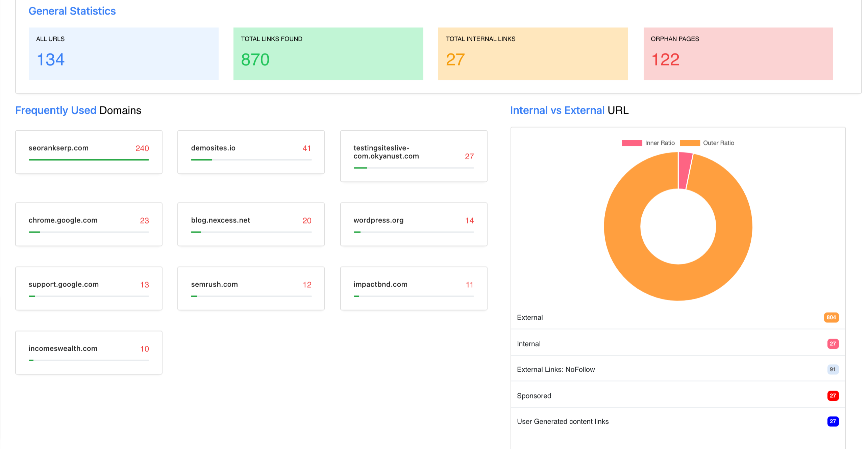Select the demosites.io domain card
Image resolution: width=868 pixels, height=449 pixels.
251,152
